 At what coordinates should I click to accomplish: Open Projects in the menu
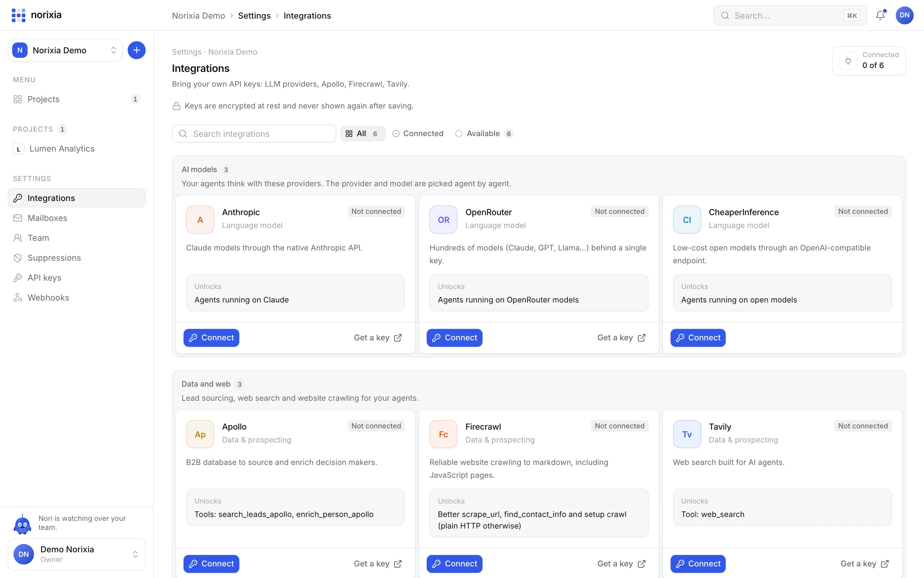76,99
